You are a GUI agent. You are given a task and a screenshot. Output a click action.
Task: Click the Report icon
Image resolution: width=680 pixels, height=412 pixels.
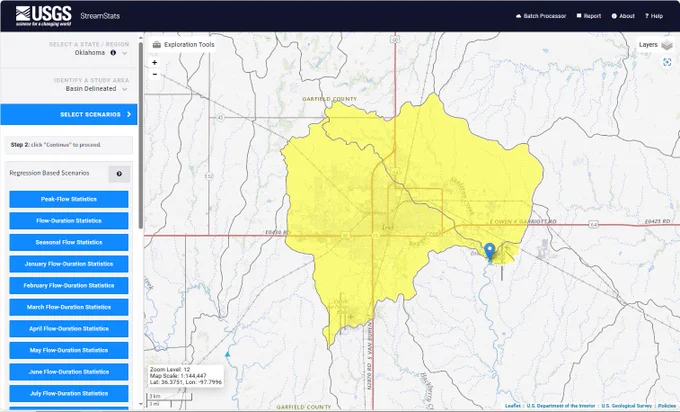[x=579, y=16]
